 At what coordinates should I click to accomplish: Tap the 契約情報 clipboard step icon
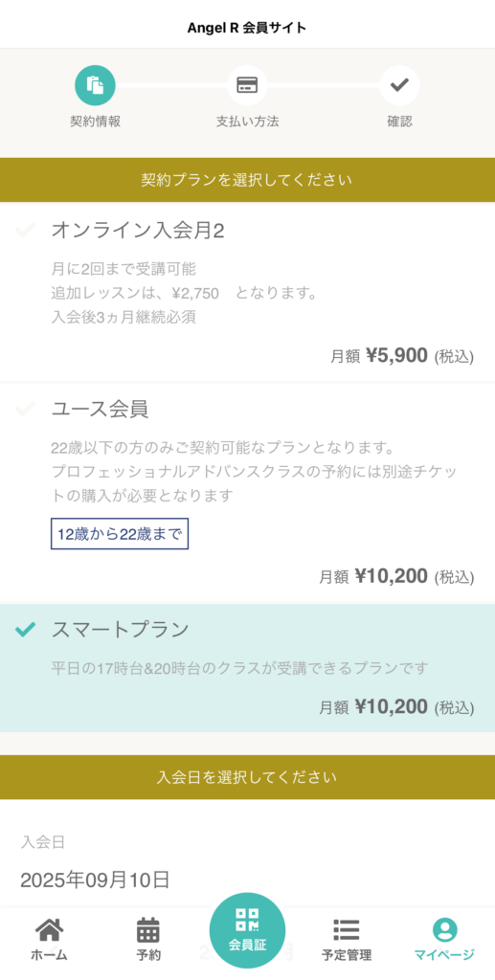95,85
